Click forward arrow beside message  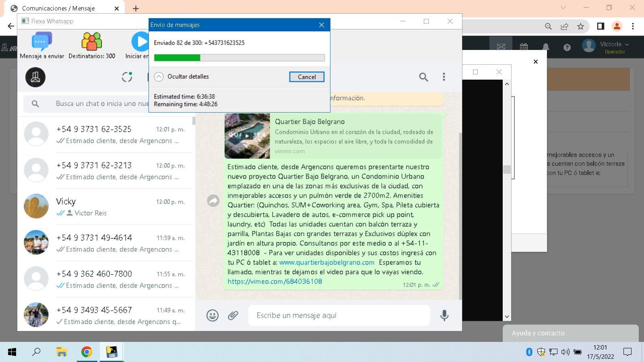tap(213, 200)
